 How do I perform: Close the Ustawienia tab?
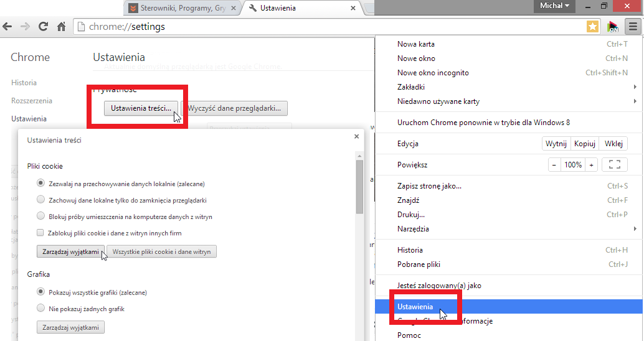353,8
